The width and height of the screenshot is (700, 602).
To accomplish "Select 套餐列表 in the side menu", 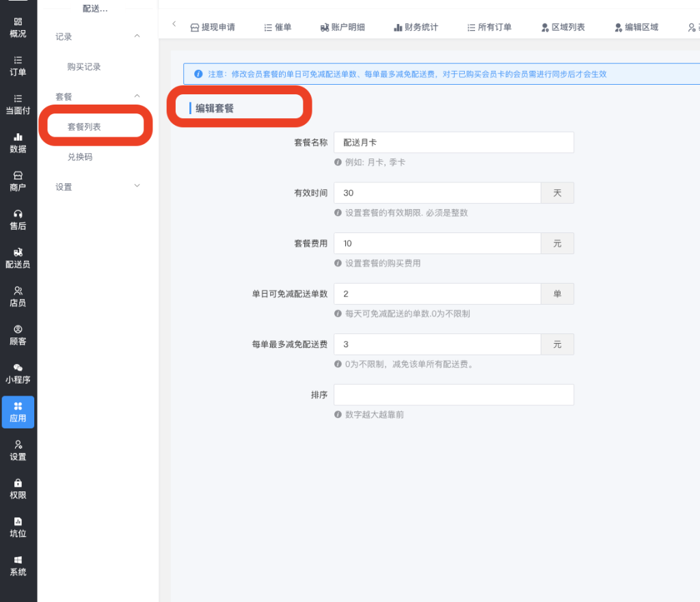I will [84, 127].
